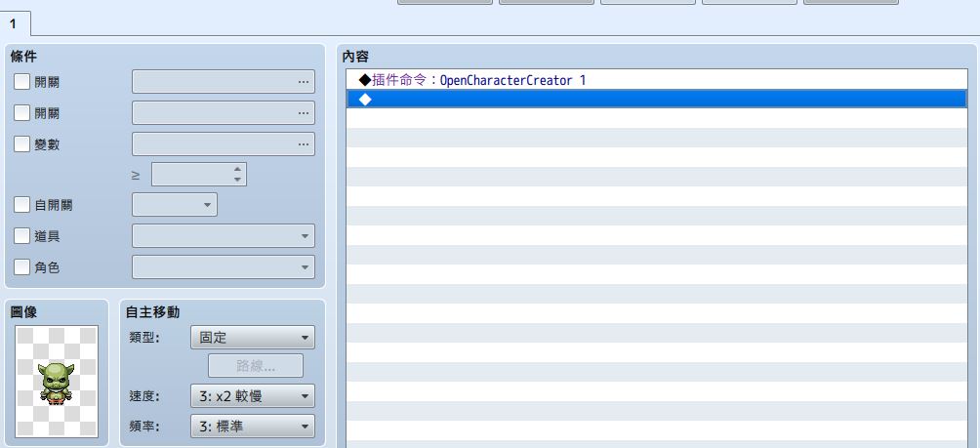Open the 角色 actor dropdown

coord(224,266)
